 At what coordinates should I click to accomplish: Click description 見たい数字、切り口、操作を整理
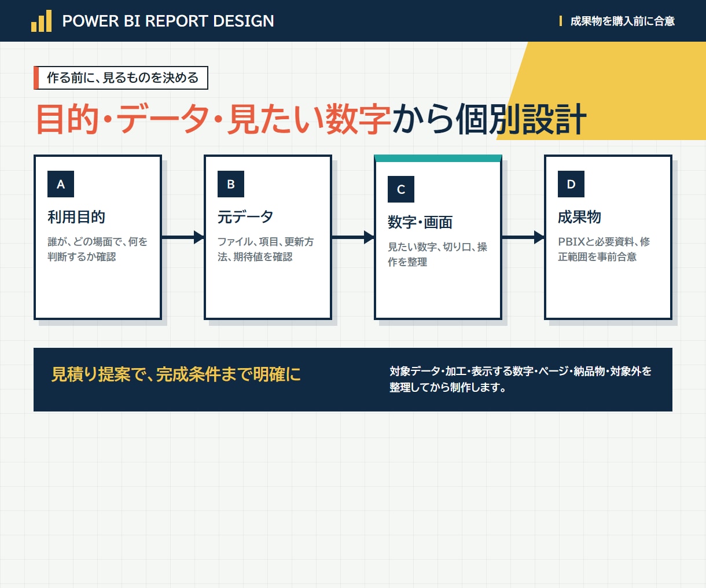click(x=437, y=254)
